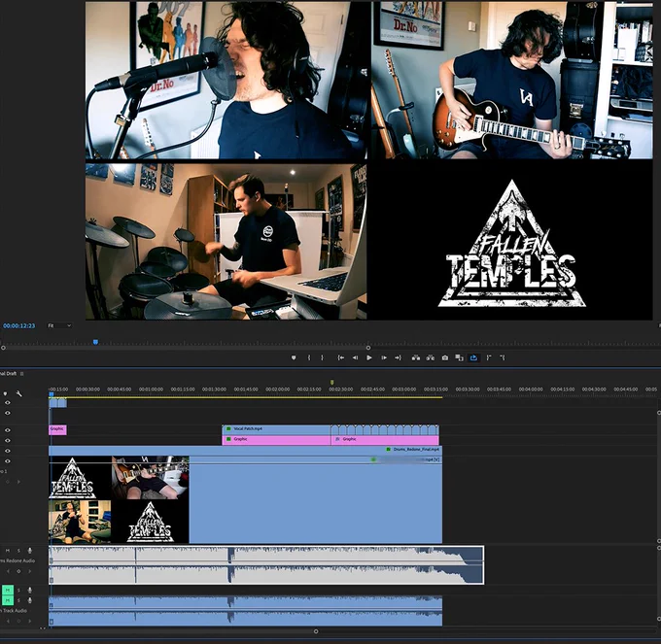Toggle the eye of the empty second video track
The width and height of the screenshot is (661, 644).
pos(8,413)
